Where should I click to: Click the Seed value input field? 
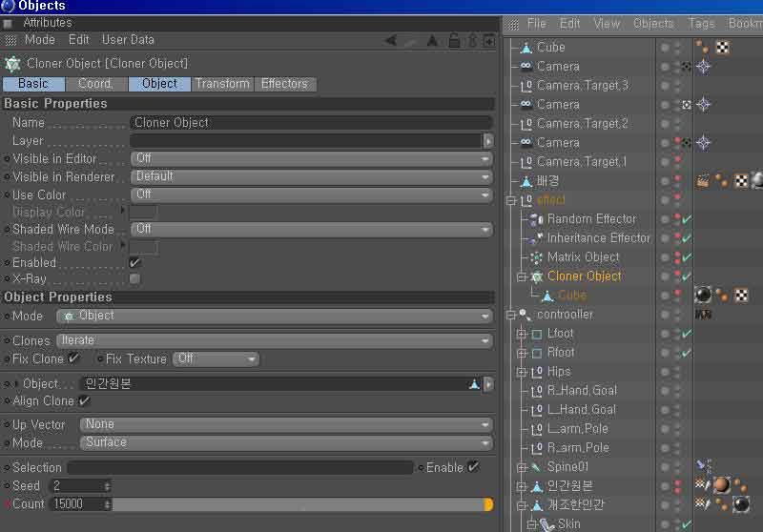[x=80, y=486]
